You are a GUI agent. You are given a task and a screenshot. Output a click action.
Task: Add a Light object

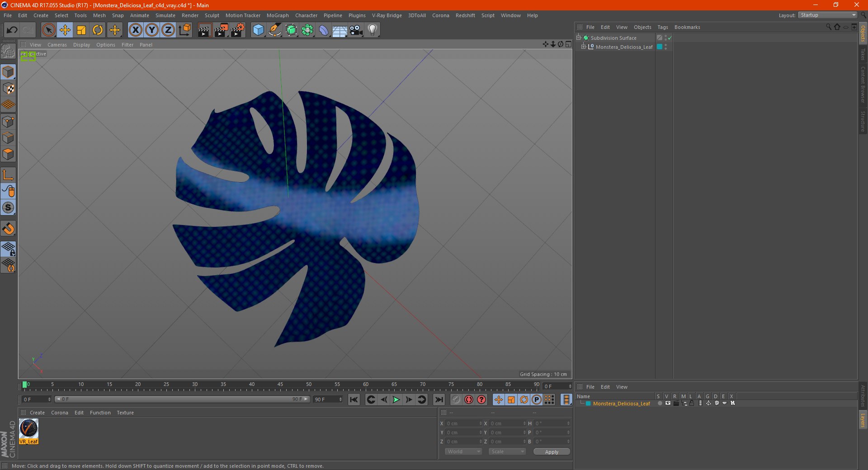tap(373, 30)
